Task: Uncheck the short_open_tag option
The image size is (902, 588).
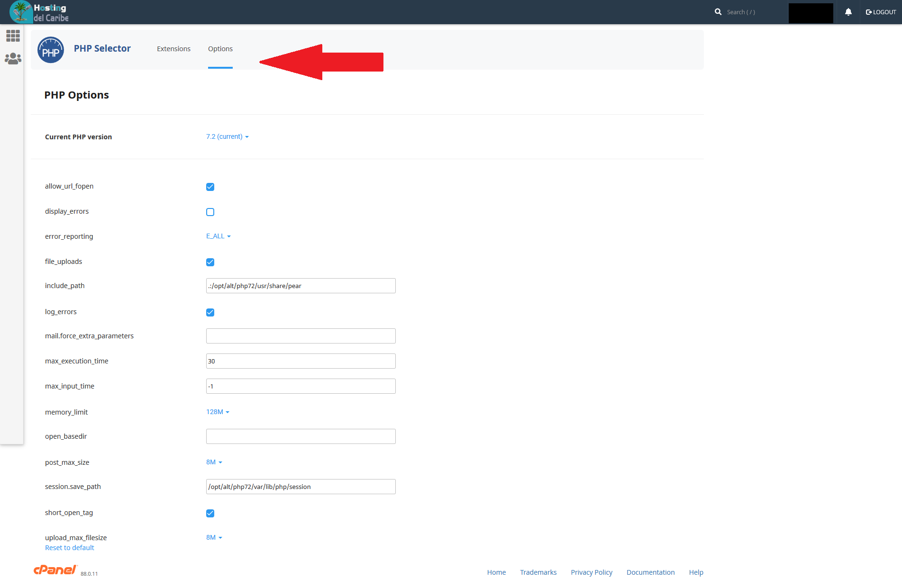Action: [210, 513]
